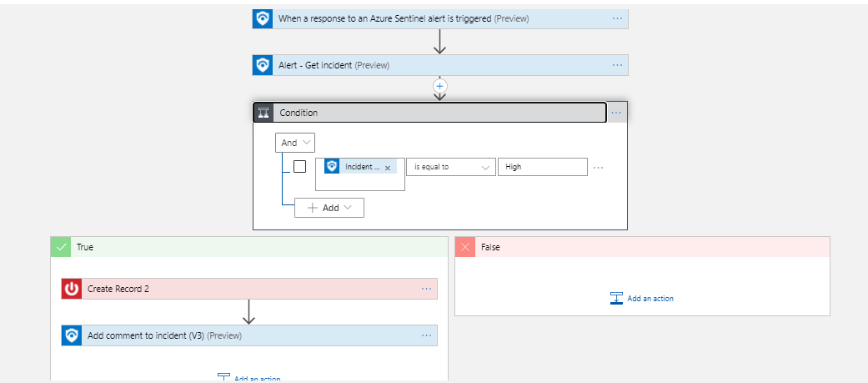
Task: Open the condition row's ellipsis options
Action: click(x=598, y=167)
